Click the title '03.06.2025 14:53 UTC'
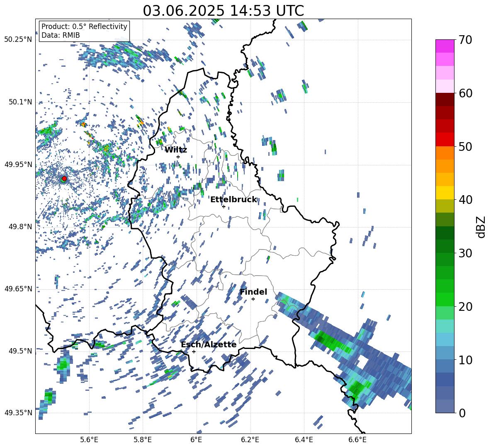The image size is (491, 448). pyautogui.click(x=223, y=11)
